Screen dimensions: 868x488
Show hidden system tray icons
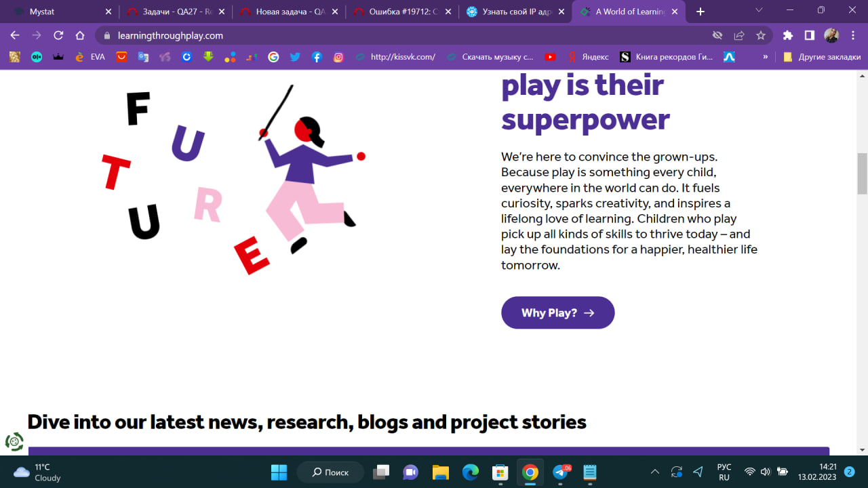[x=654, y=472]
